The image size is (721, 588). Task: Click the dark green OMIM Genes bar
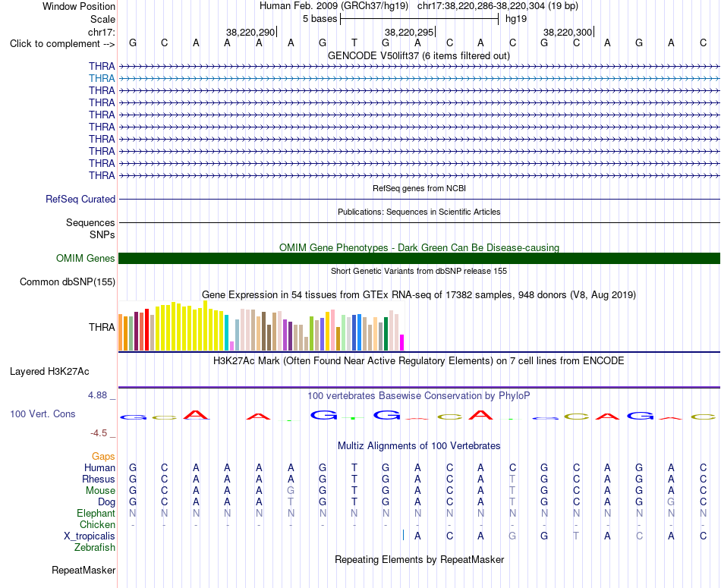(419, 259)
